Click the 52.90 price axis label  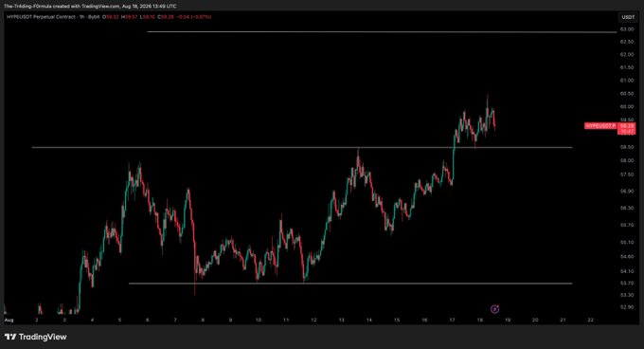(627, 307)
